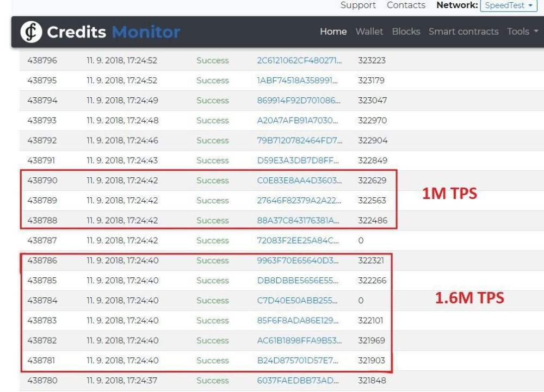Select hash link D59E3A3DB7D8FF...

click(298, 160)
